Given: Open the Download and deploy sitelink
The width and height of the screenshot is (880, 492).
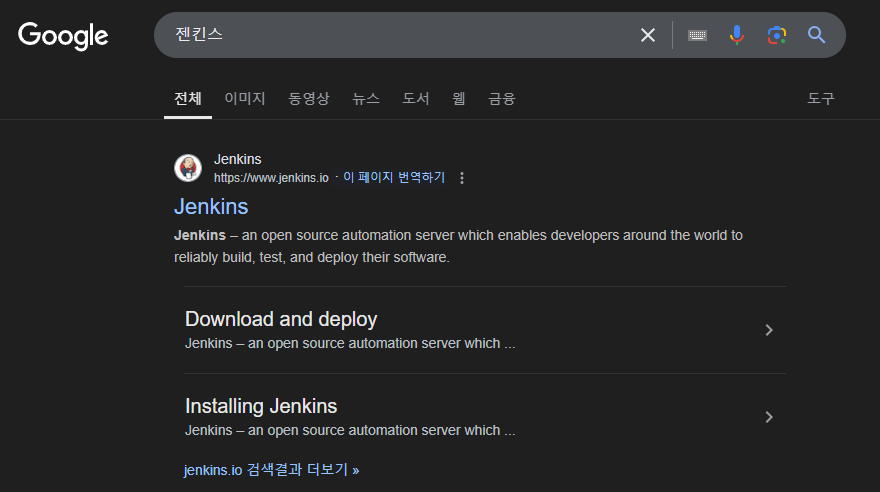Looking at the screenshot, I should click(281, 319).
